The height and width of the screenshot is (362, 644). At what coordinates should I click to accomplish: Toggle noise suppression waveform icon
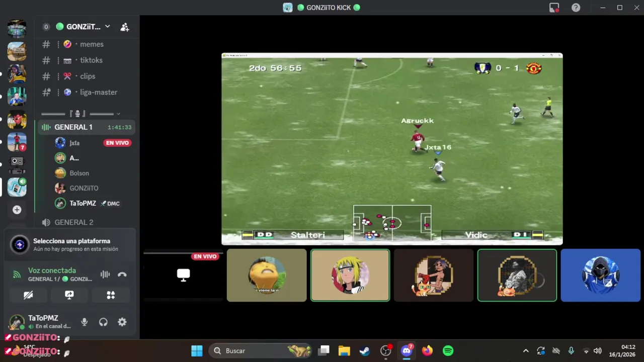tap(105, 275)
